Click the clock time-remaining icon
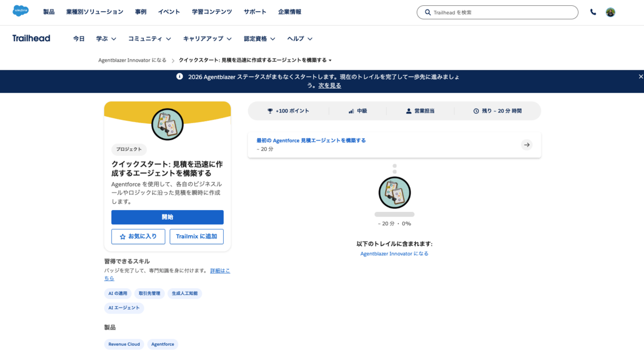Screen dimensions: 644x356 coord(476,111)
